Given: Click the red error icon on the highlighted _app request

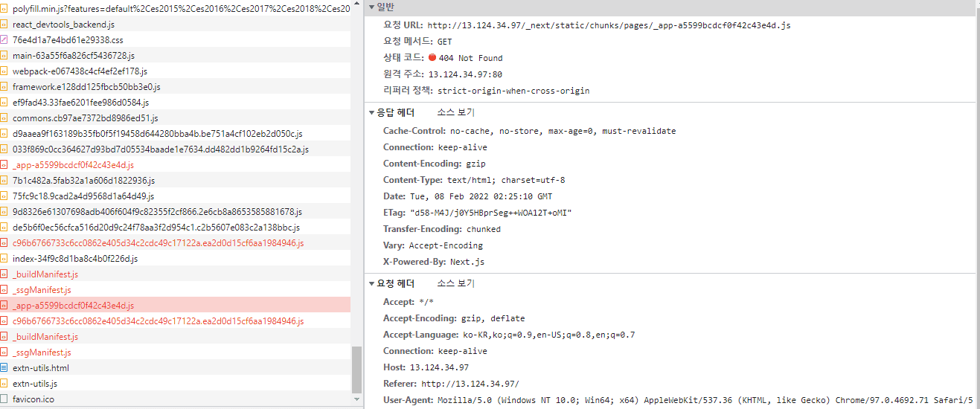Looking at the screenshot, I should click(x=4, y=306).
